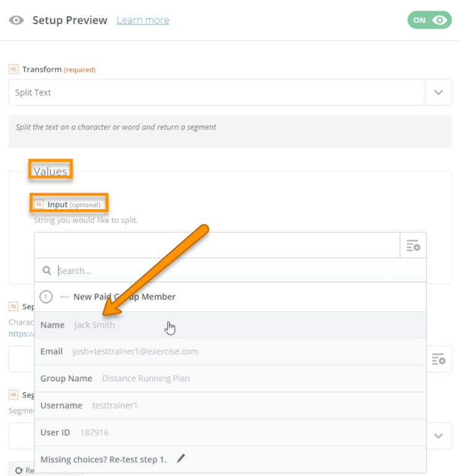Open the Learn more link
This screenshot has height=476, width=461.
click(143, 20)
